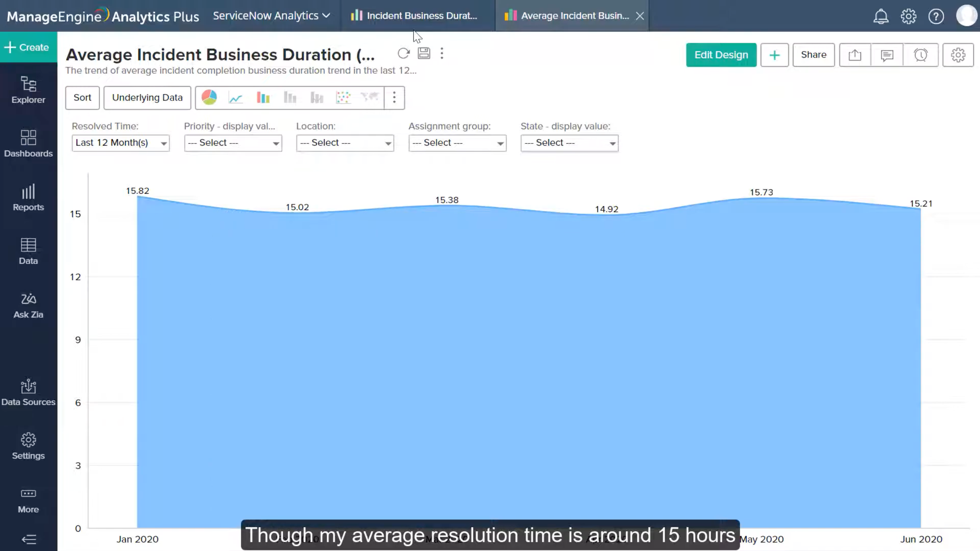Open Dashboards in the sidebar
This screenshot has height=551, width=980.
point(29,143)
